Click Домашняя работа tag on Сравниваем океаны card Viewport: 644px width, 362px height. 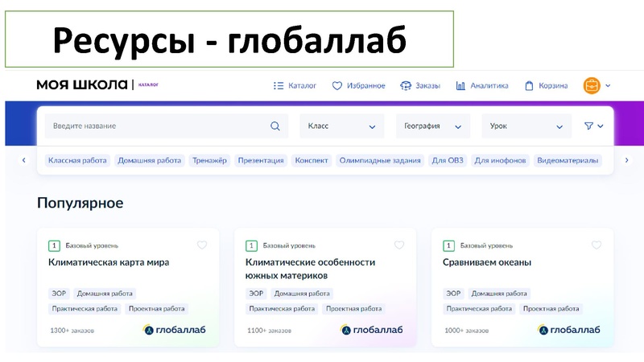point(499,294)
